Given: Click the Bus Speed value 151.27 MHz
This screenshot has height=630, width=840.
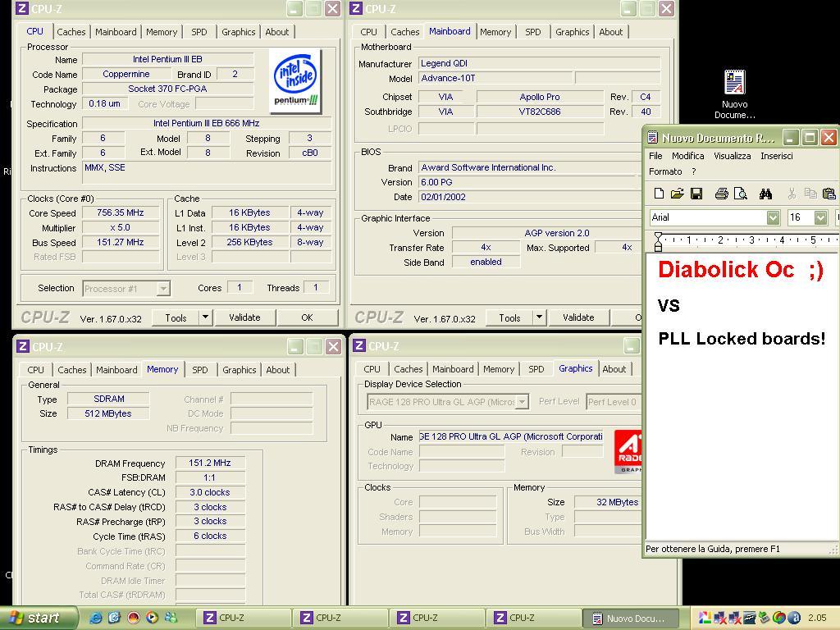Looking at the screenshot, I should 121,242.
